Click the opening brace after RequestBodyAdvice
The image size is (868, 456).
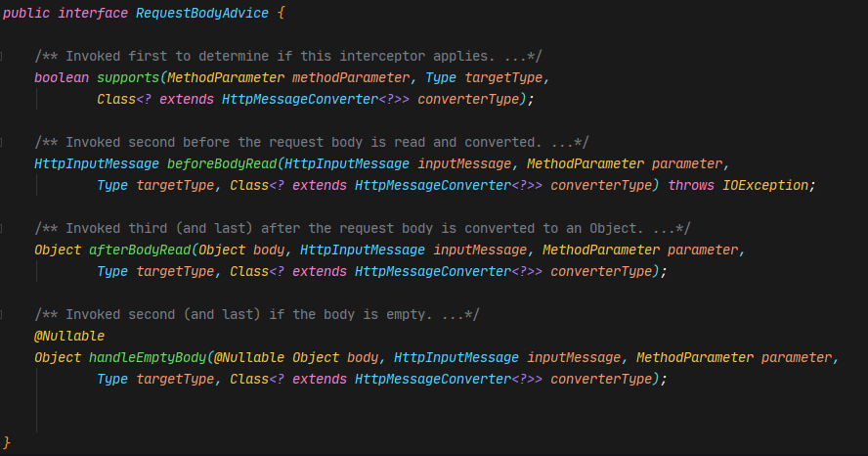pyautogui.click(x=282, y=14)
